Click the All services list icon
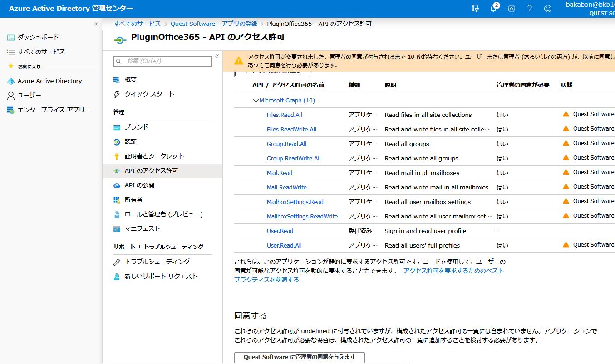Viewport: 615px width, 364px height. click(x=11, y=52)
